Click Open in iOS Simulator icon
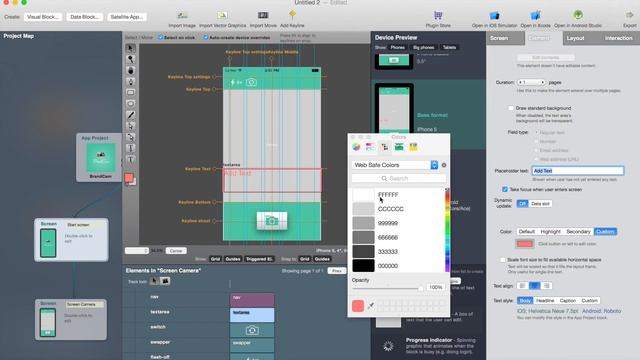This screenshot has width=640, height=360. (x=494, y=16)
